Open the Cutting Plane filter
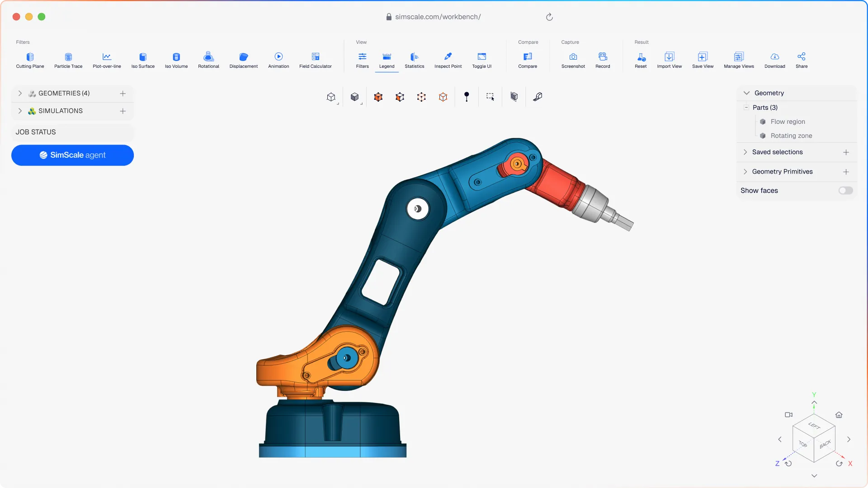868x488 pixels. [30, 60]
